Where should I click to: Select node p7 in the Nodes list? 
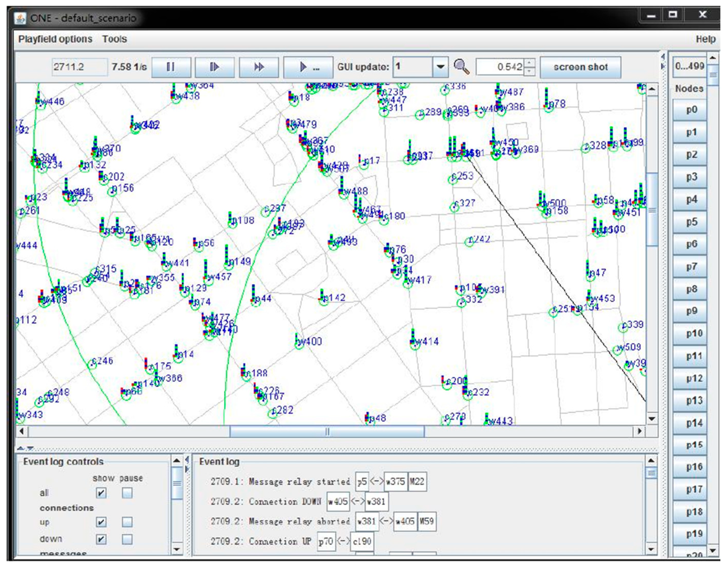click(691, 266)
